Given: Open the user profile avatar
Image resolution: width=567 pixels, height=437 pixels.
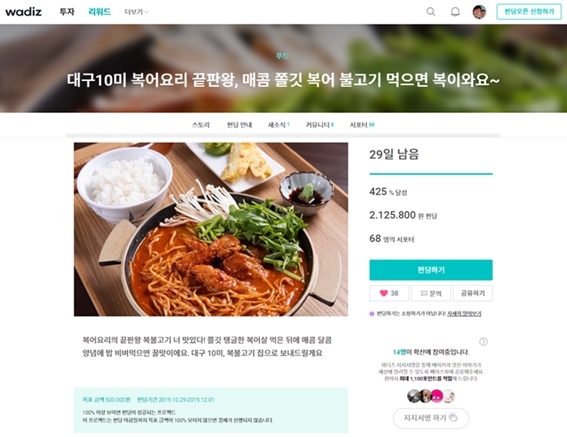Looking at the screenshot, I should pyautogui.click(x=479, y=12).
